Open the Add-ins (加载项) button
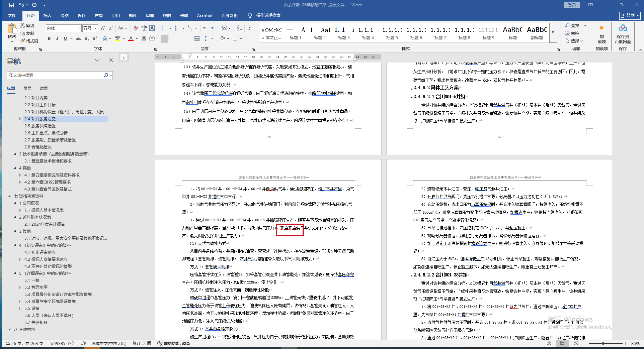The width and height of the screenshot is (644, 349). pos(601,34)
